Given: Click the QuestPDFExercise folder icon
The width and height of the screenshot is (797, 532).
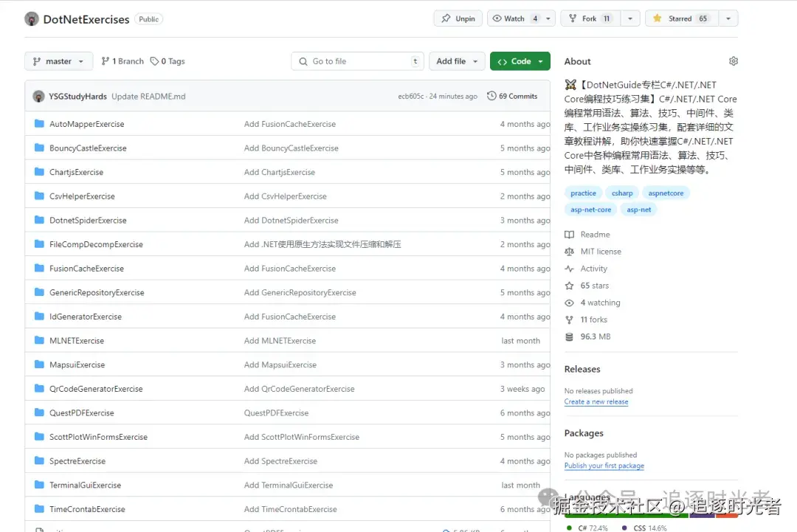Looking at the screenshot, I should tap(39, 412).
